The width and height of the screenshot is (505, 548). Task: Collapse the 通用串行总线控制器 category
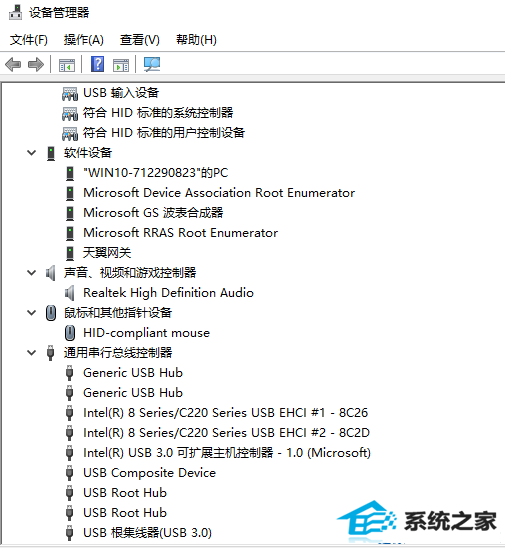coord(31,353)
